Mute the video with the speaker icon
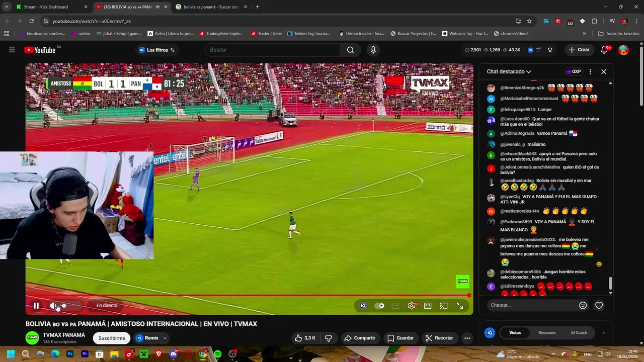Image resolution: width=644 pixels, height=362 pixels. (53, 306)
